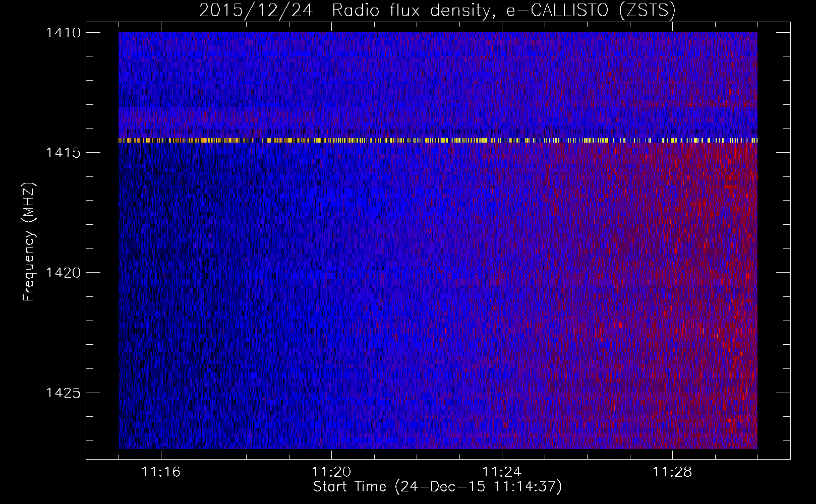This screenshot has width=816, height=504.
Task: Click the 1410 frequency tick label
Action: click(x=63, y=33)
